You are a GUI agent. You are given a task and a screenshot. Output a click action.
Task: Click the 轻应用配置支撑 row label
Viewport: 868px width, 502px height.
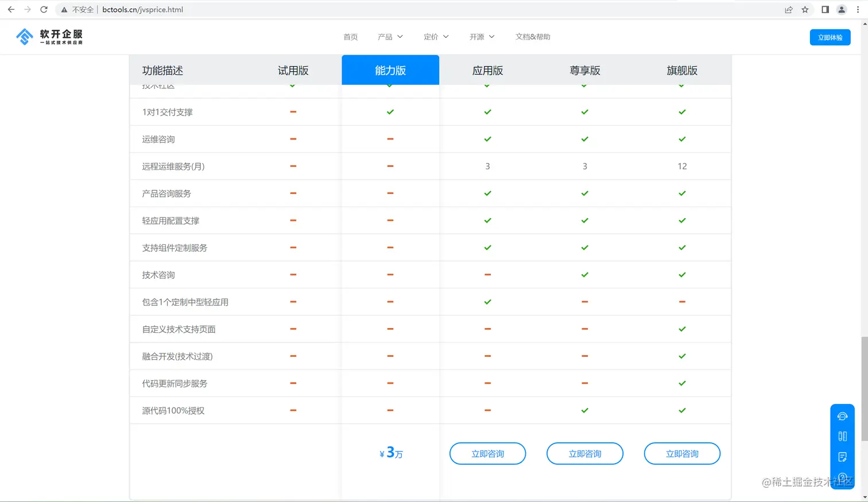tap(170, 220)
